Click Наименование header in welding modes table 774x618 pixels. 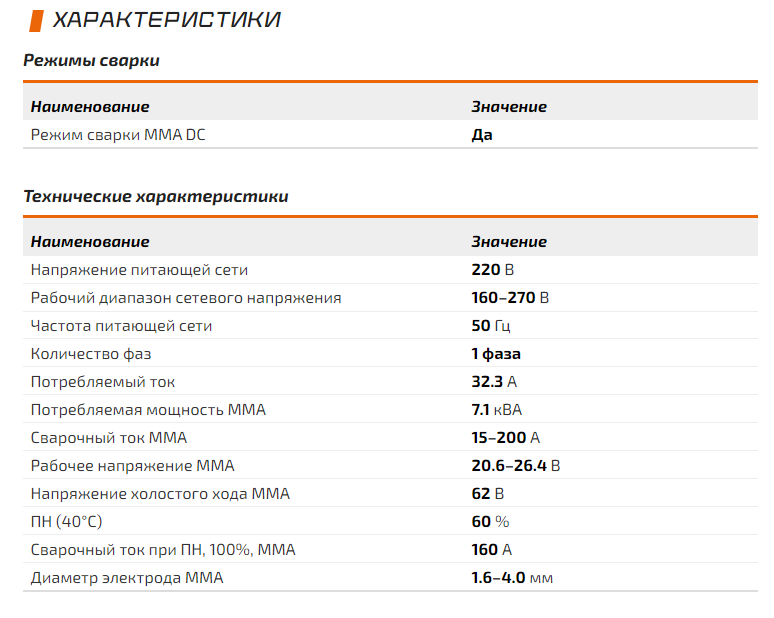90,107
